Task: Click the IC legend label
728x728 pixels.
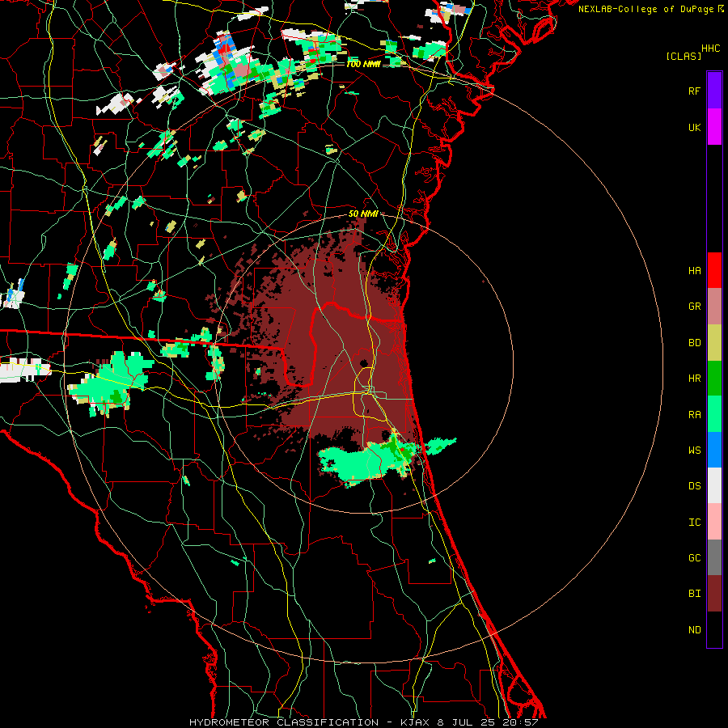Action: pyautogui.click(x=694, y=523)
